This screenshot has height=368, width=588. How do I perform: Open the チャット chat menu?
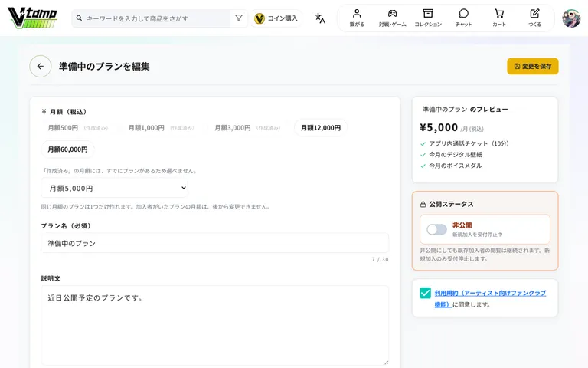[x=463, y=18]
